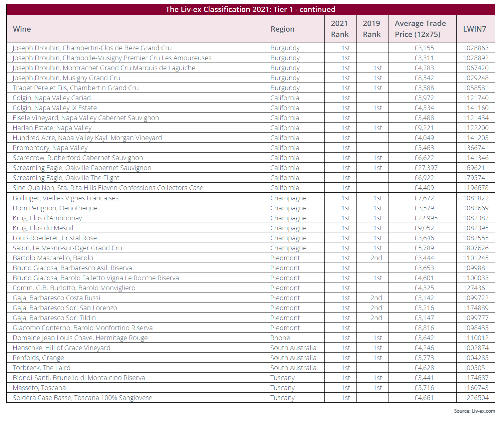
Task: Click "Joseph Drouhin, Chambolle-Musigny Premier Cru Les Amoureuses"
Action: tap(112, 58)
